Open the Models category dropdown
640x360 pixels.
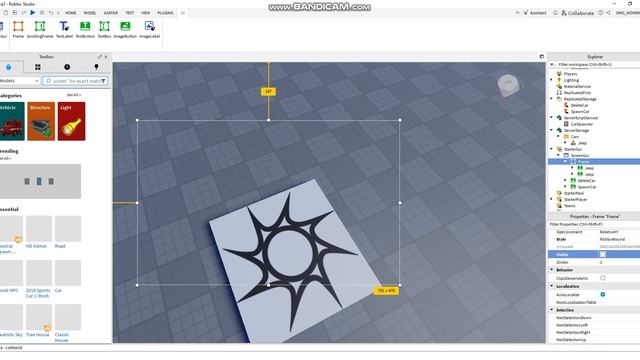[19, 81]
